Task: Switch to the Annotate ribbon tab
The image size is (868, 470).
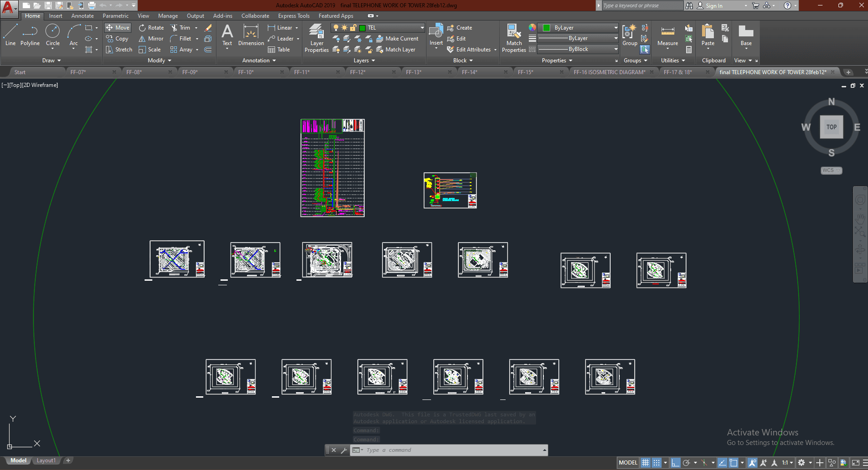Action: pyautogui.click(x=82, y=16)
